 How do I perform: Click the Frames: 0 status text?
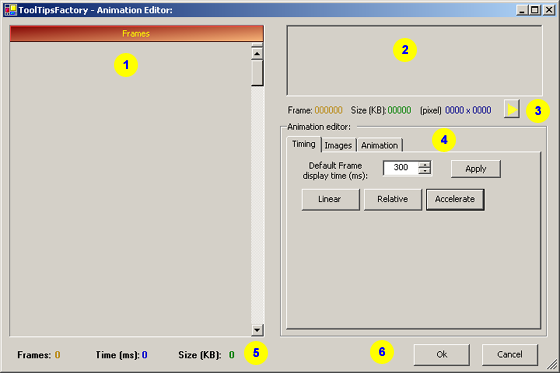click(39, 355)
